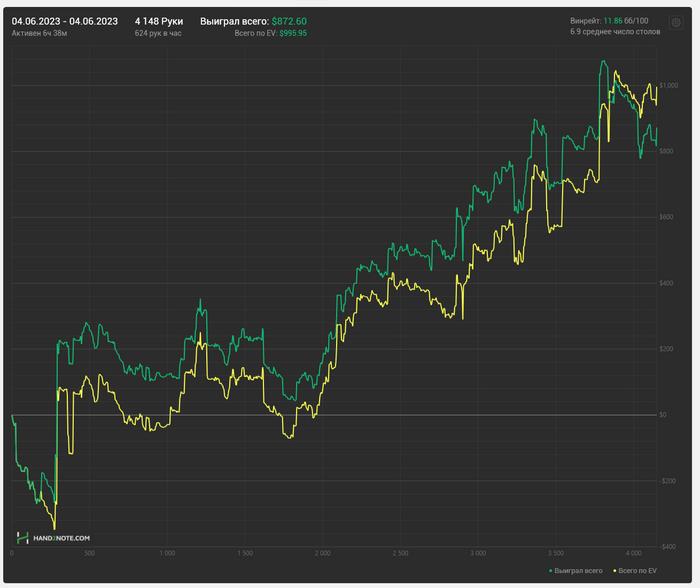Click the 'Винрейт:' label
The image size is (700, 588).
point(586,21)
